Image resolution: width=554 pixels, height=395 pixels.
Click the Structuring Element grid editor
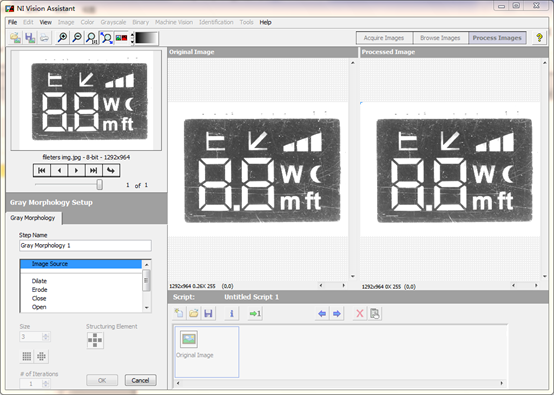pos(95,340)
